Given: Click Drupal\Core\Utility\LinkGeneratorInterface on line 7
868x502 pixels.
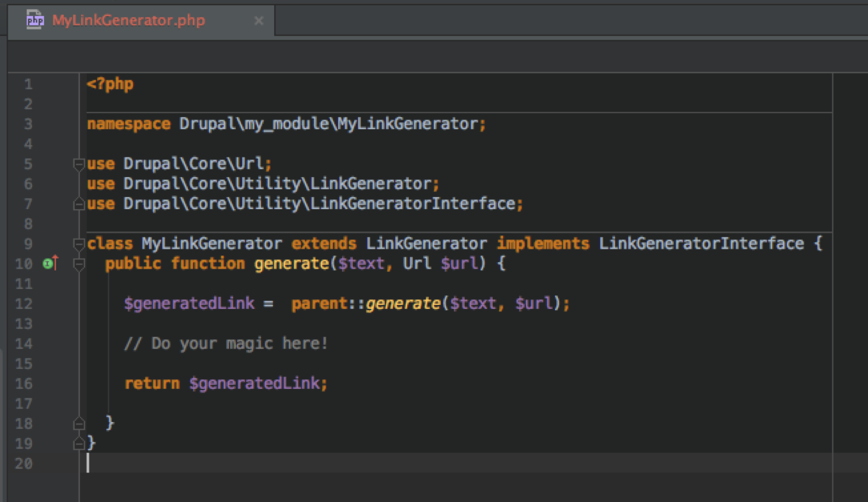Looking at the screenshot, I should point(320,204).
